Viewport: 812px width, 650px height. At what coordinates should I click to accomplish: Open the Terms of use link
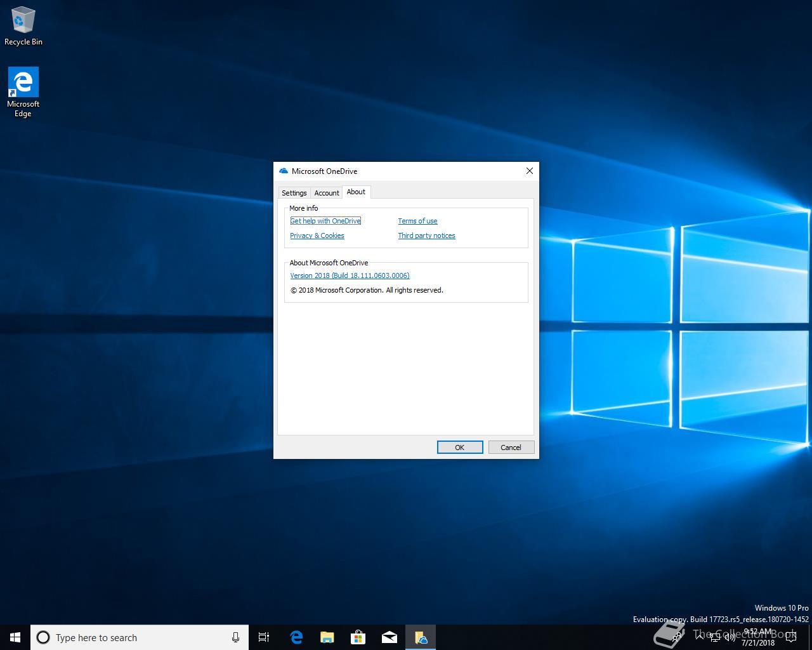point(417,221)
